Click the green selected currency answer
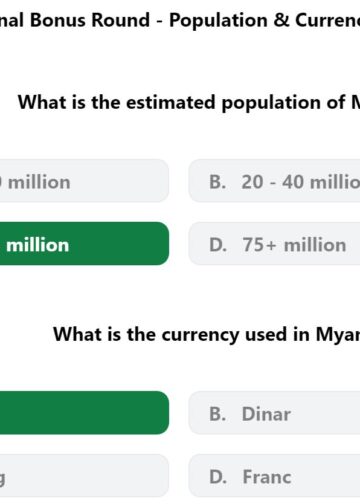The image size is (360, 504). coord(84,413)
